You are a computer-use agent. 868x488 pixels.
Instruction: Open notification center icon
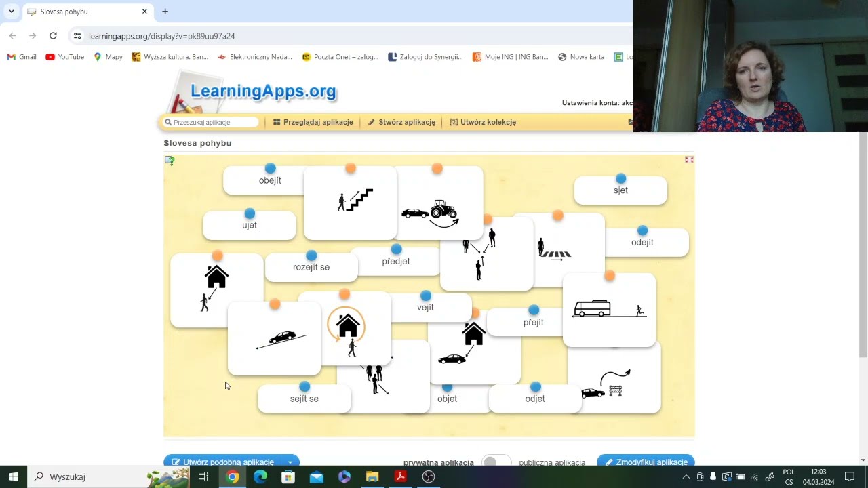(849, 476)
